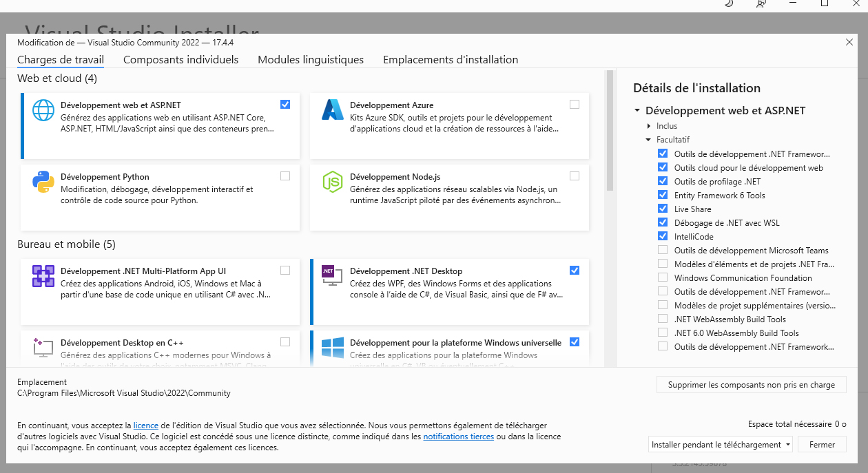
Task: Open the Modules linguistiques tab
Action: coord(311,60)
